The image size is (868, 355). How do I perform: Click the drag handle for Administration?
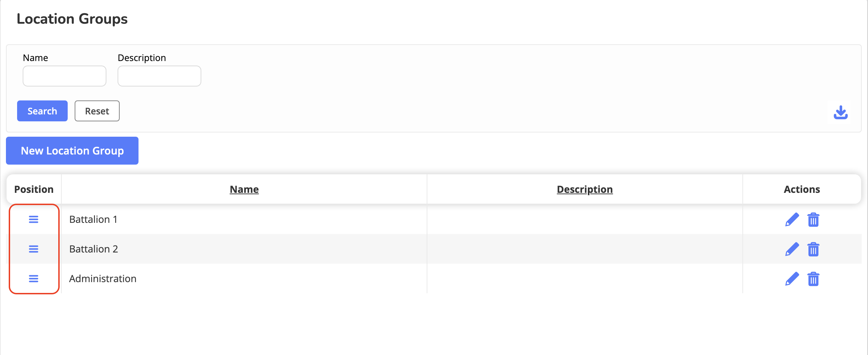[33, 279]
